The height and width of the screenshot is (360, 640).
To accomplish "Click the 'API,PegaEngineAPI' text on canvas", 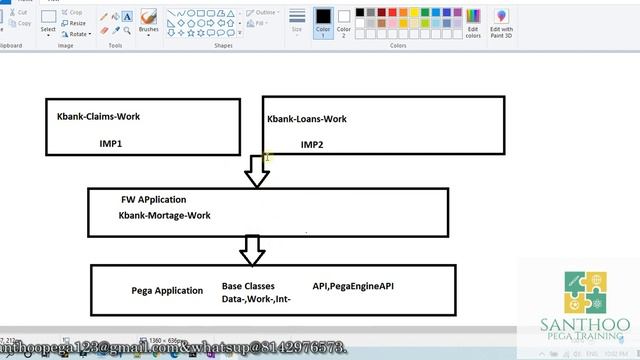I will point(353,286).
